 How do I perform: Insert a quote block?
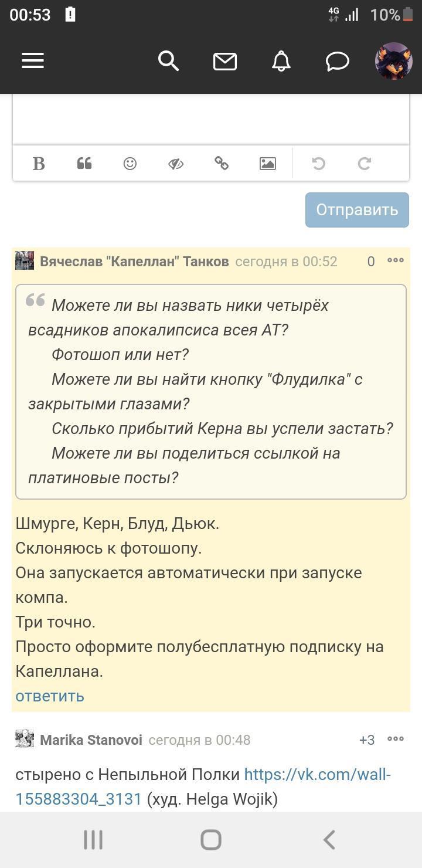pyautogui.click(x=84, y=164)
